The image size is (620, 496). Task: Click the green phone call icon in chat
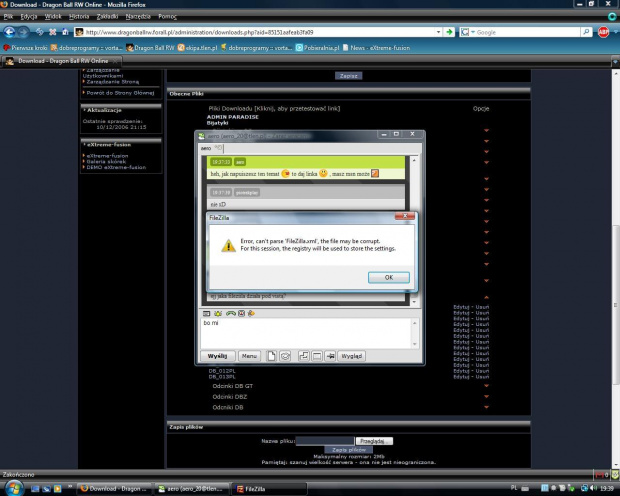231,313
